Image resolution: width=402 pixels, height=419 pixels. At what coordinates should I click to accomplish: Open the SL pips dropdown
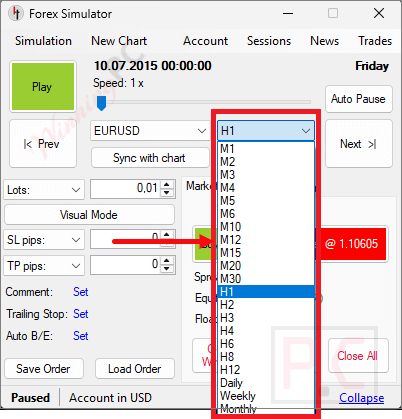(x=44, y=240)
